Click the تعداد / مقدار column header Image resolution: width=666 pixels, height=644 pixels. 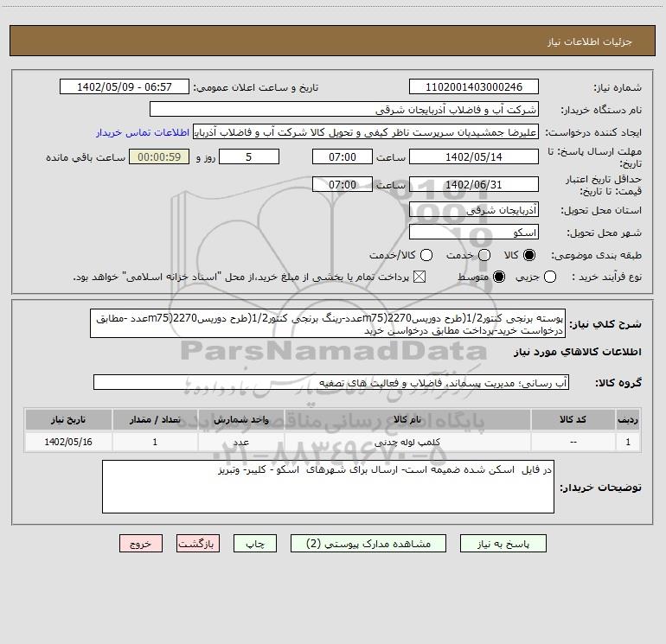click(x=155, y=419)
